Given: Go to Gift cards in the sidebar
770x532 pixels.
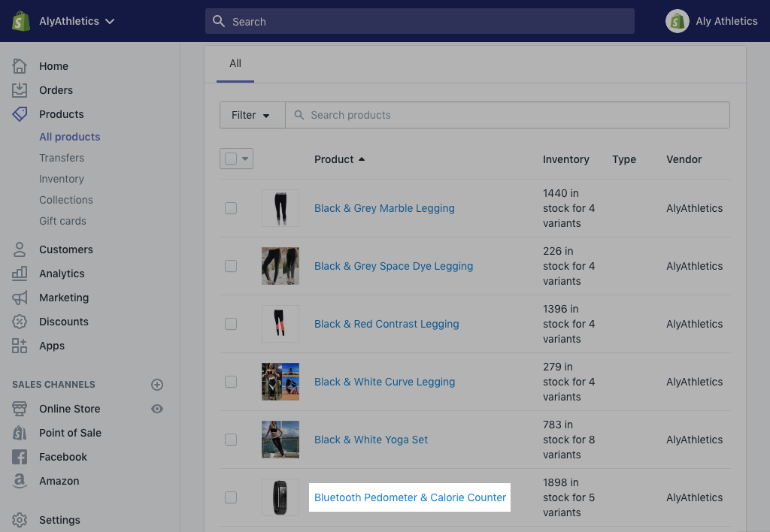Looking at the screenshot, I should [62, 221].
